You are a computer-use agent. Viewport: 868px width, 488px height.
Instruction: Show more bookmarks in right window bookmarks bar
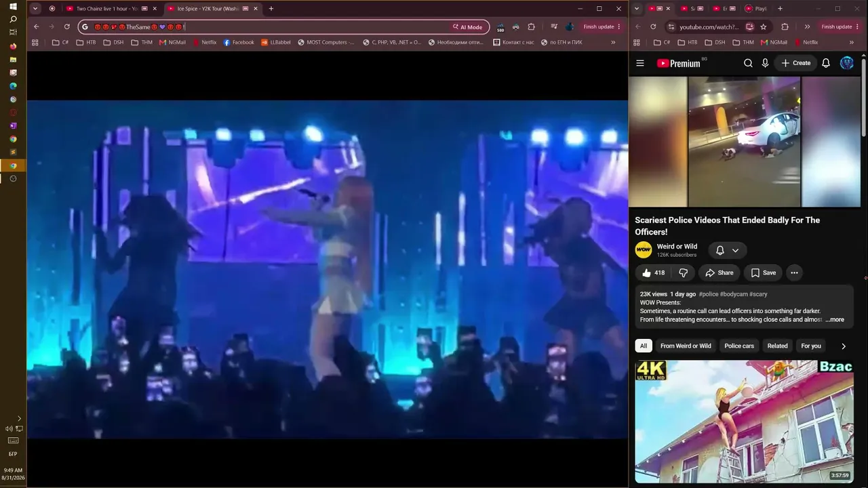pyautogui.click(x=852, y=42)
